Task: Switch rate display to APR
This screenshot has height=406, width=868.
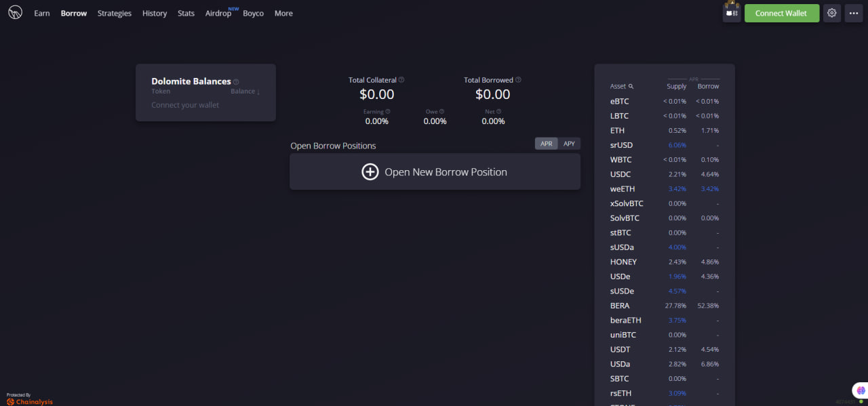Action: pyautogui.click(x=546, y=144)
